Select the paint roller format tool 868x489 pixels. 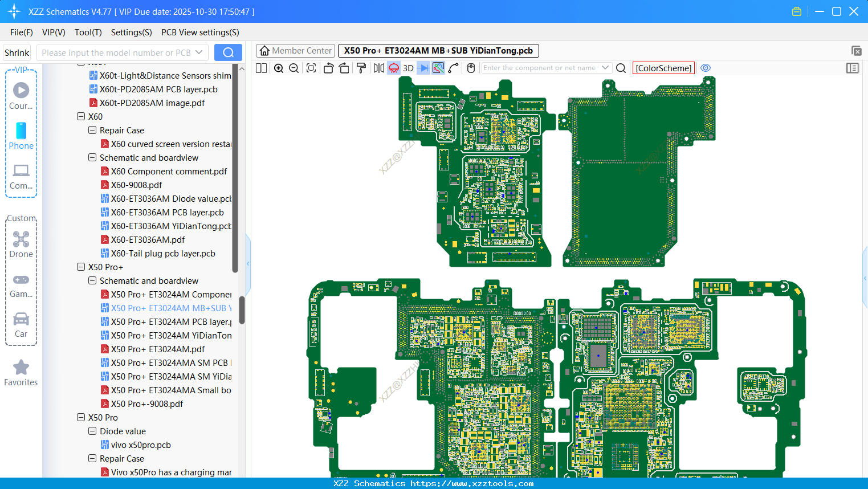tap(361, 68)
